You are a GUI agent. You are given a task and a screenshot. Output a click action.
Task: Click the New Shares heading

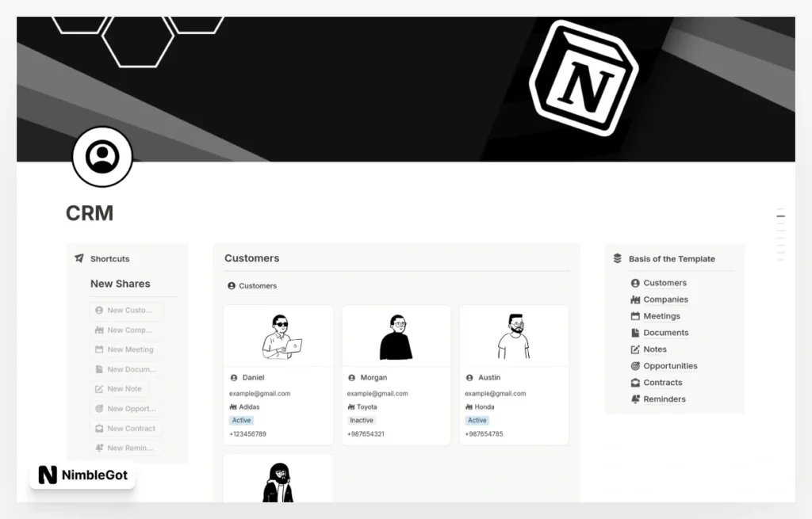tap(121, 284)
